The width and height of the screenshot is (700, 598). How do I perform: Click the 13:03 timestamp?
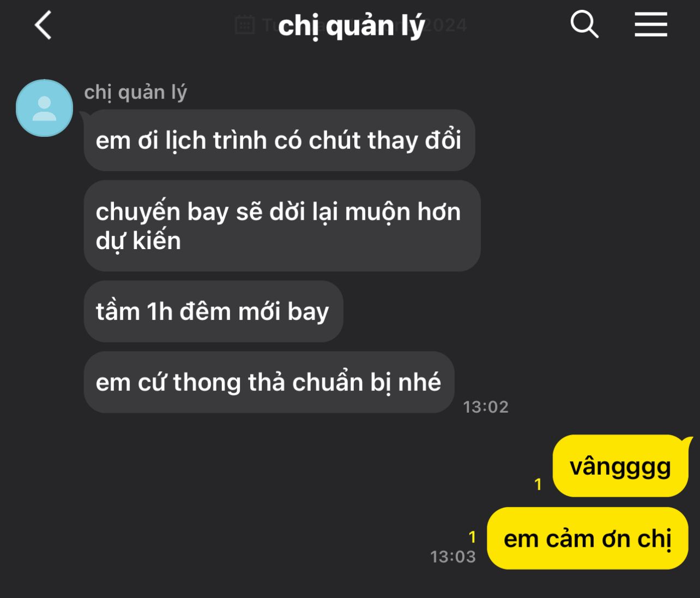pyautogui.click(x=453, y=557)
